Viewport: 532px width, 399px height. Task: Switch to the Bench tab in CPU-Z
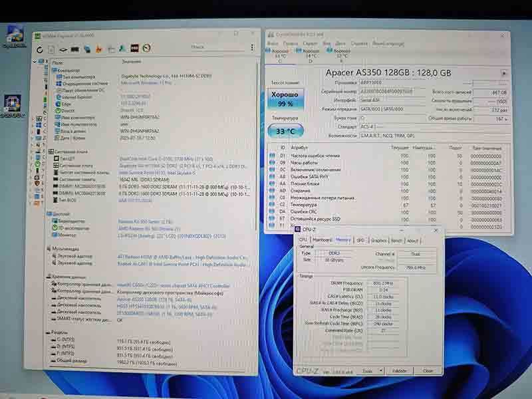(396, 240)
